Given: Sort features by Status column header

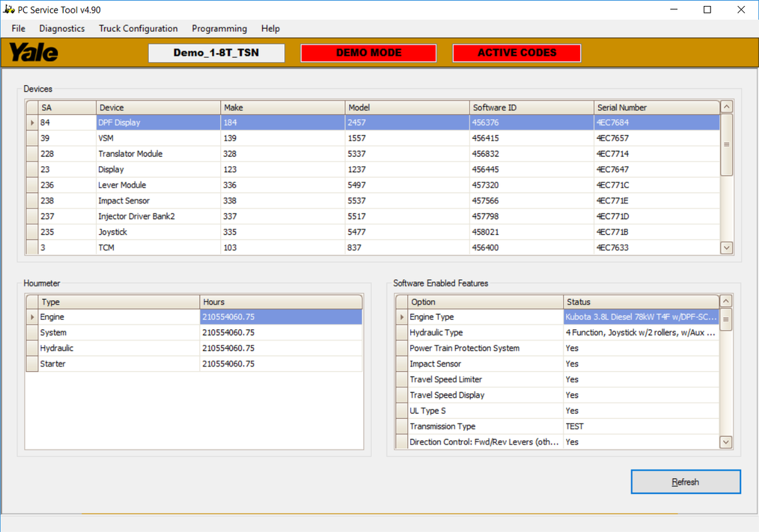Looking at the screenshot, I should coord(641,302).
